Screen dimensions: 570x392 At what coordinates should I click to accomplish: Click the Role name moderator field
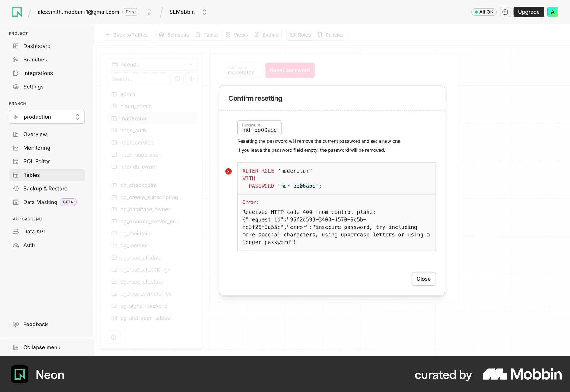tap(243, 70)
